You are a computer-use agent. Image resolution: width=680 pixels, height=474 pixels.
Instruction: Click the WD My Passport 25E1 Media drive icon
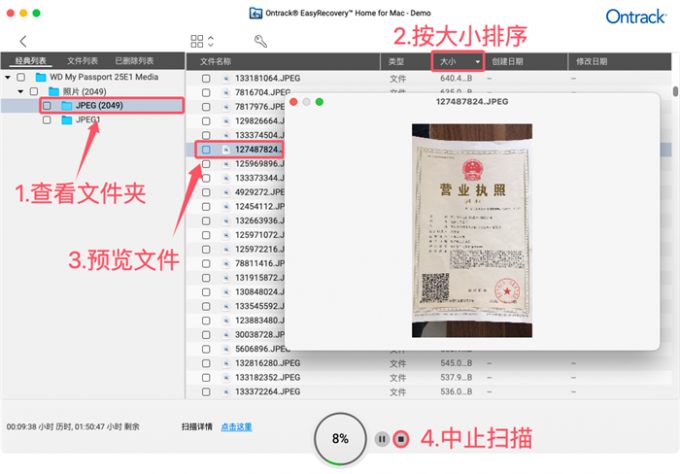pos(41,77)
